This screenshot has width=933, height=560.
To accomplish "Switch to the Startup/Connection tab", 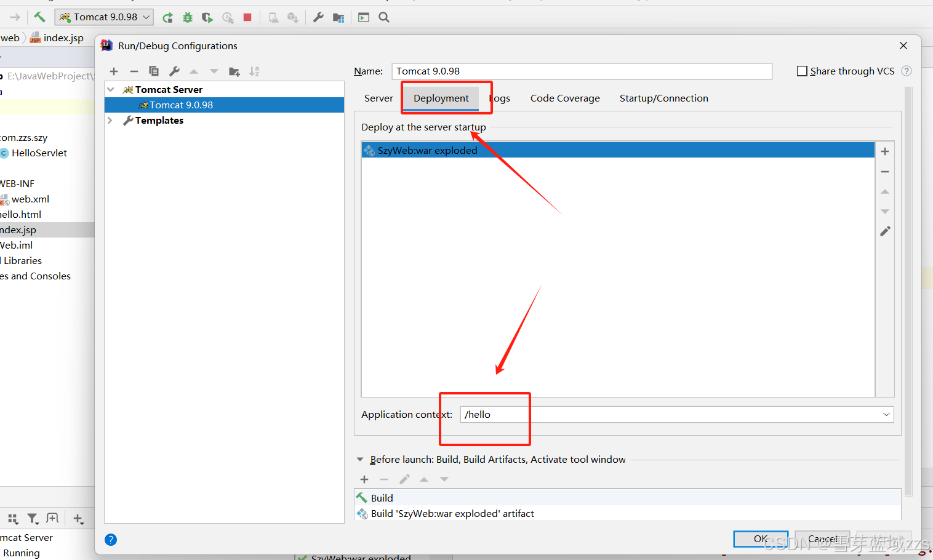I will pyautogui.click(x=664, y=98).
